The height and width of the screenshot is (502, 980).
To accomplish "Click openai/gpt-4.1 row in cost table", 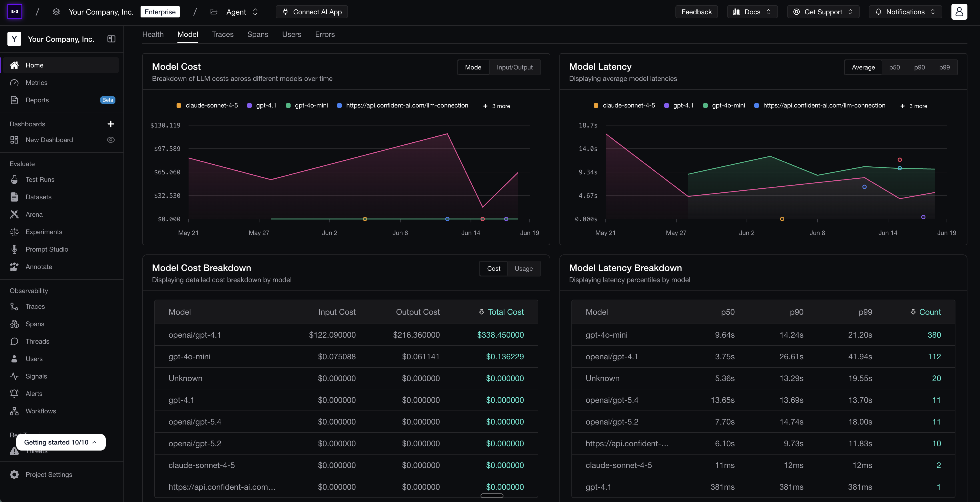I will 346,335.
